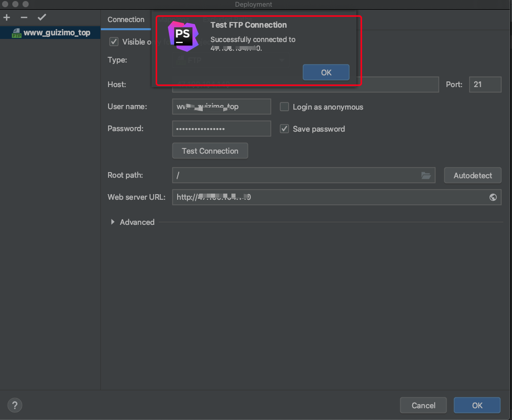
Task: Click the Web server URL field
Action: pos(337,197)
